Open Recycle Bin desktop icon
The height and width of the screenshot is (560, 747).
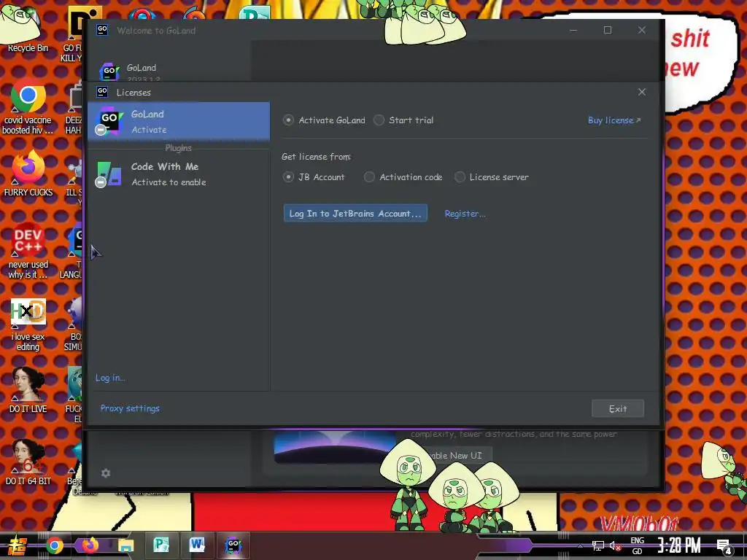28,27
